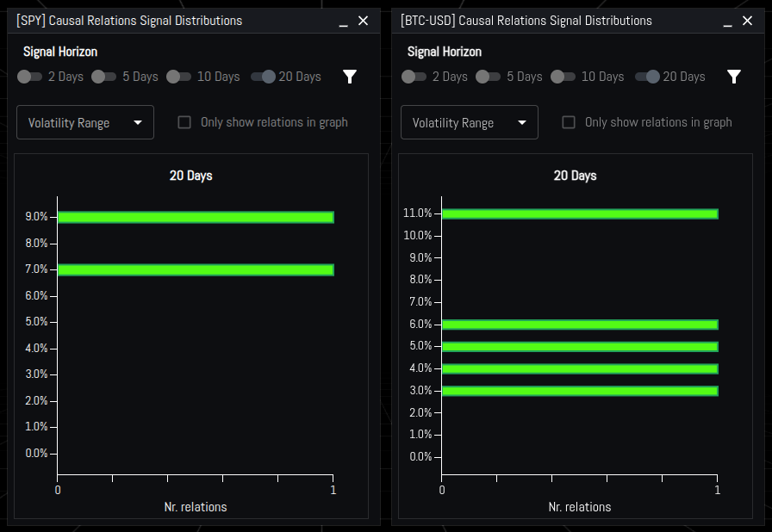Check 'Only show relations in graph' in BTC-USD window

click(569, 122)
